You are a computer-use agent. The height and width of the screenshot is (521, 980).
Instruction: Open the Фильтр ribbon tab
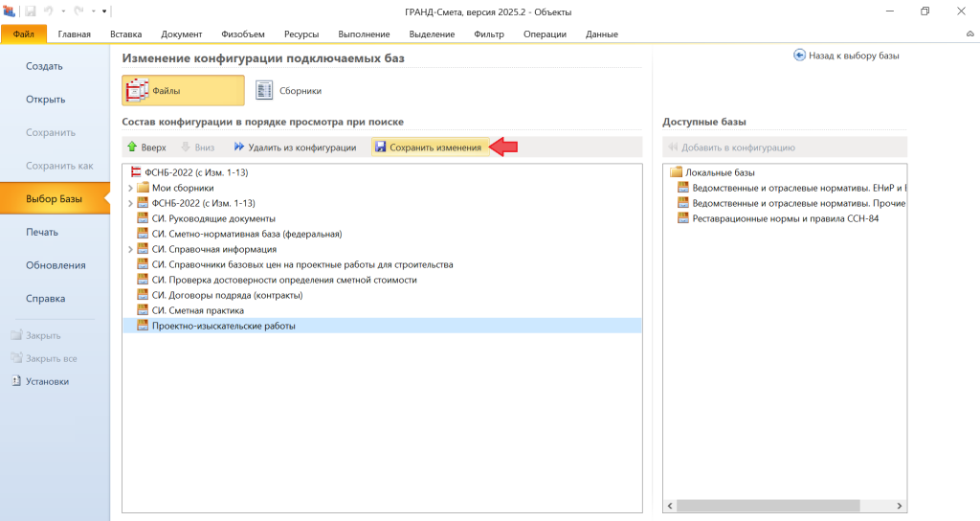pos(489,34)
